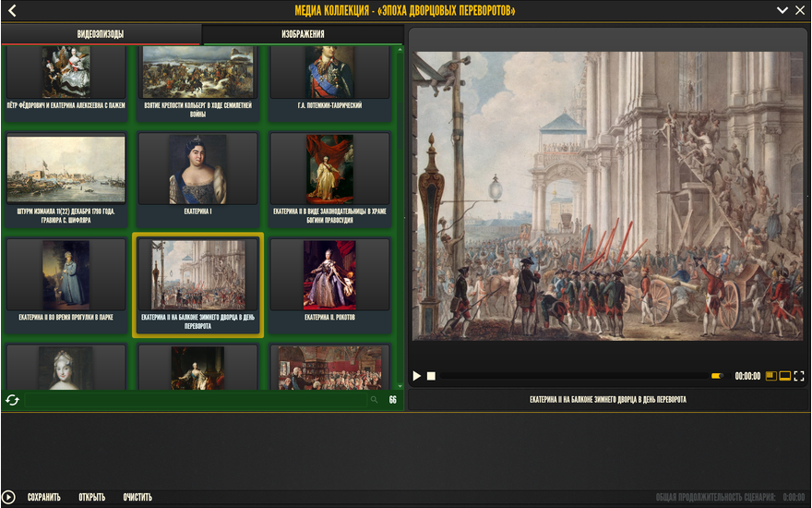
Task: Select Екатерина II на балконе Зимнего дворца thumbnail
Action: [197, 285]
